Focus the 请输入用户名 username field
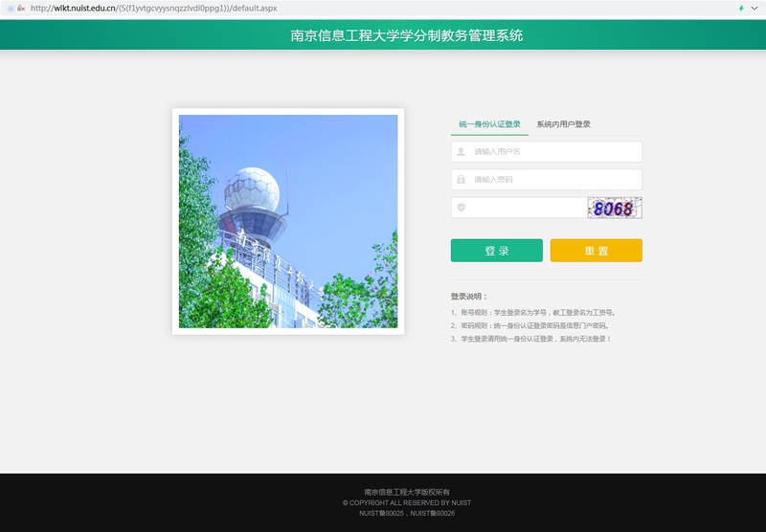The height and width of the screenshot is (532, 766). click(553, 151)
